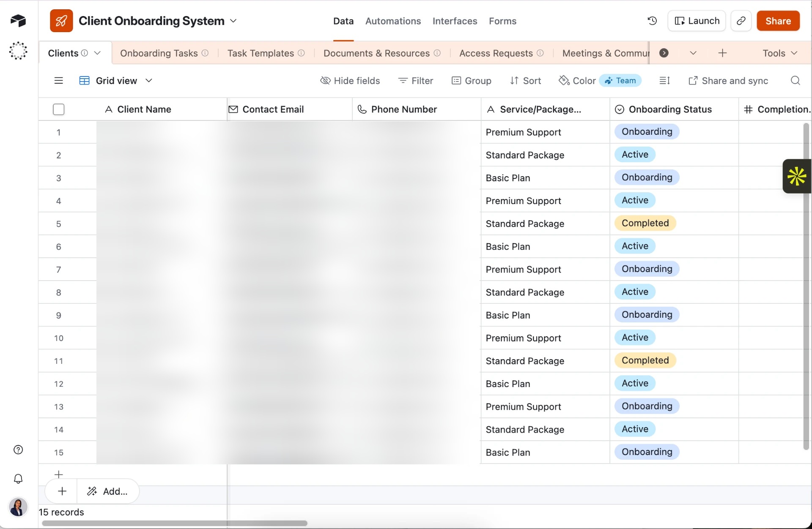Click the Launch button
Image resolution: width=812 pixels, height=529 pixels.
(697, 21)
